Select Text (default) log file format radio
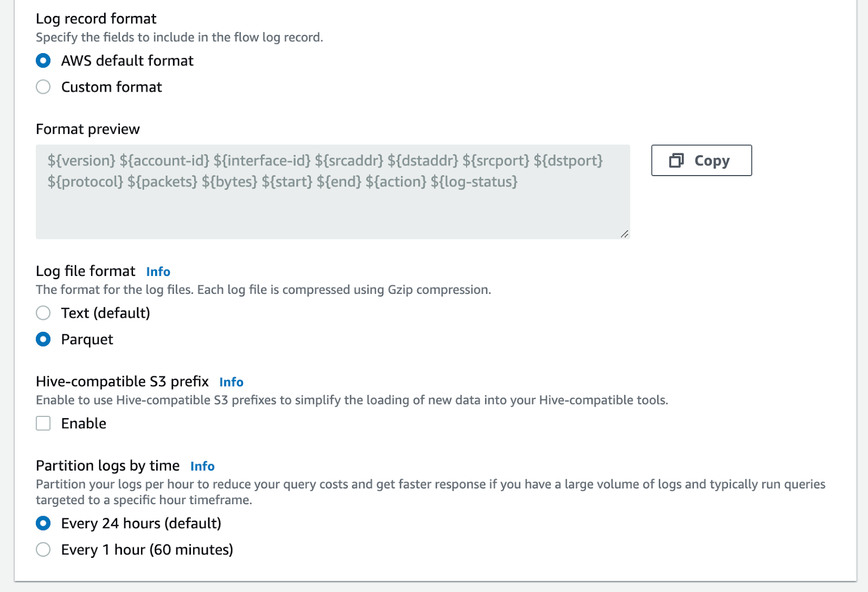This screenshot has height=592, width=868. 43,313
